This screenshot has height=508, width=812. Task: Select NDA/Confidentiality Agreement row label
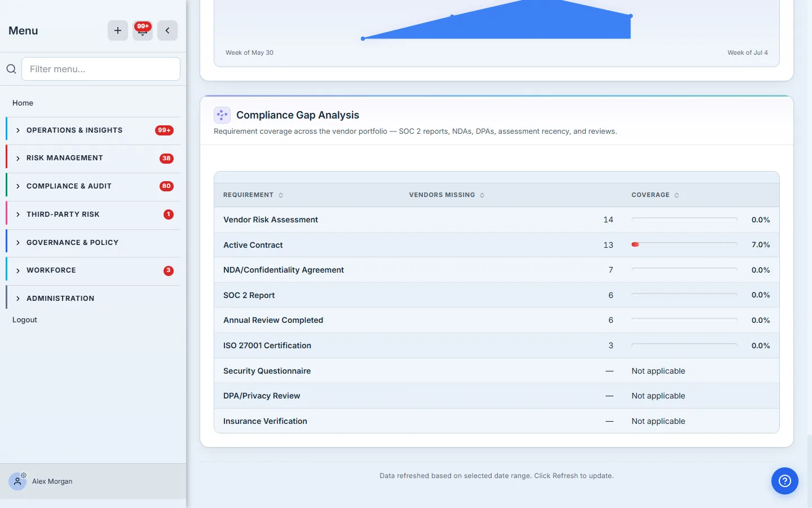[x=284, y=270]
